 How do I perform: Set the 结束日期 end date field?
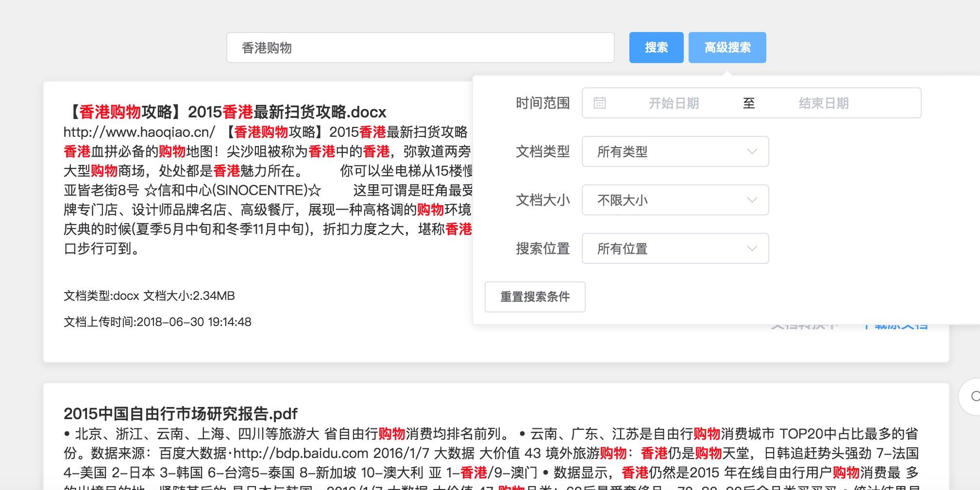click(x=824, y=103)
